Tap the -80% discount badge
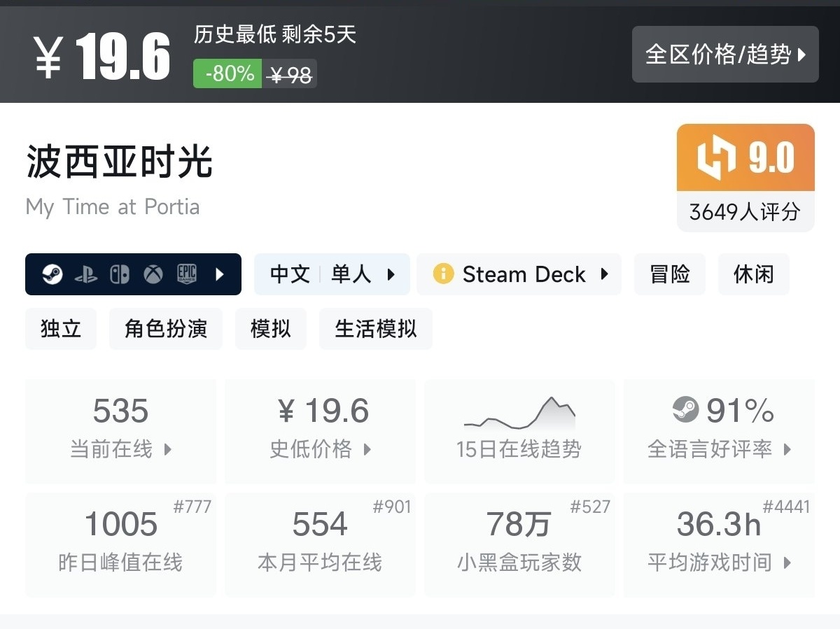This screenshot has height=629, width=840. coord(227,73)
